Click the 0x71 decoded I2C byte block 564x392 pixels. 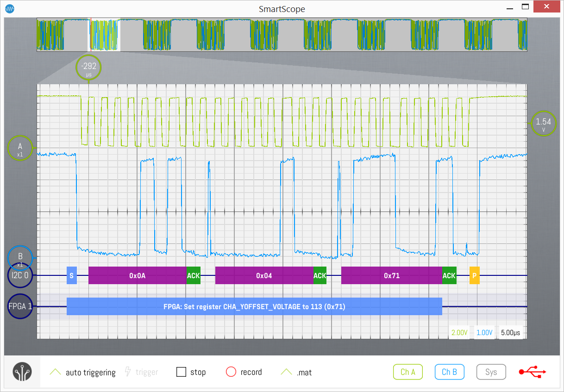(x=391, y=275)
